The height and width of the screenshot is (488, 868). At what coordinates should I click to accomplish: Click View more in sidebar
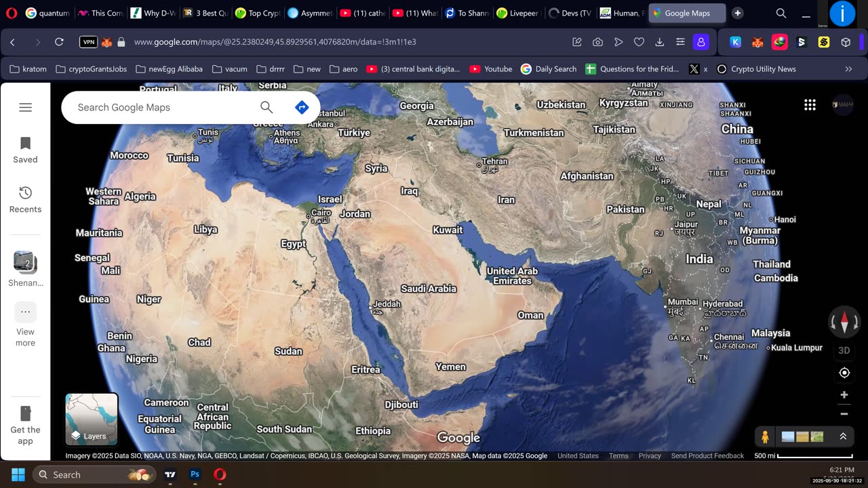tap(25, 325)
